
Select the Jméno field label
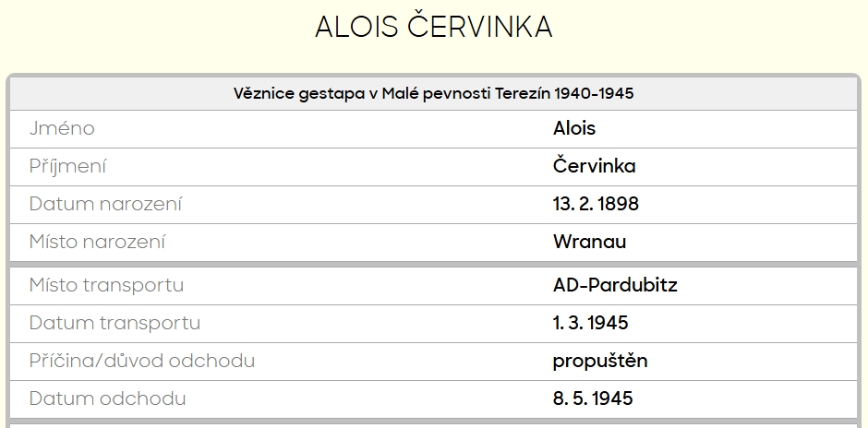coord(62,128)
